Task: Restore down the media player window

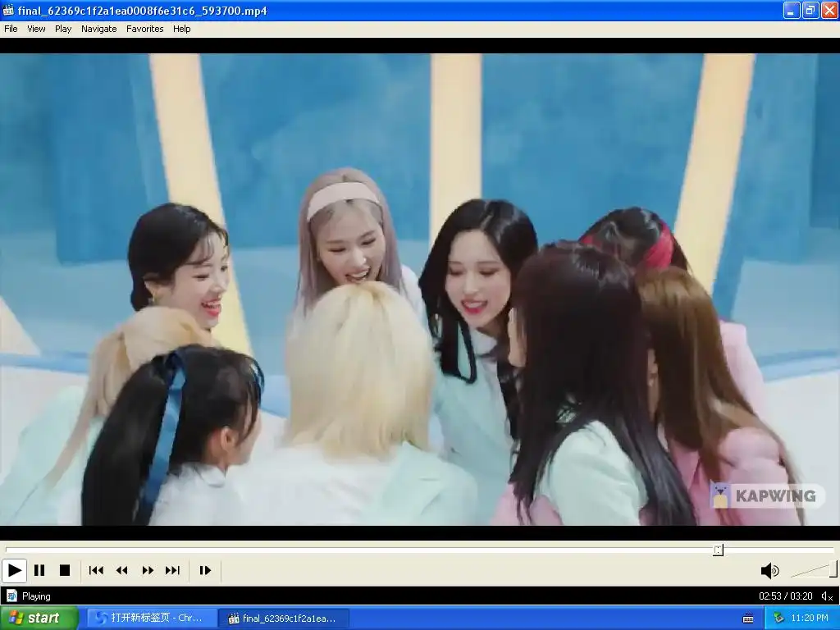Action: (x=810, y=10)
